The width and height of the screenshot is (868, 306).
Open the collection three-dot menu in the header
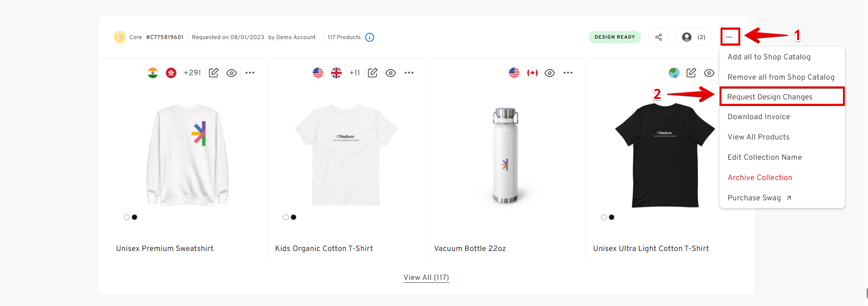click(x=730, y=37)
